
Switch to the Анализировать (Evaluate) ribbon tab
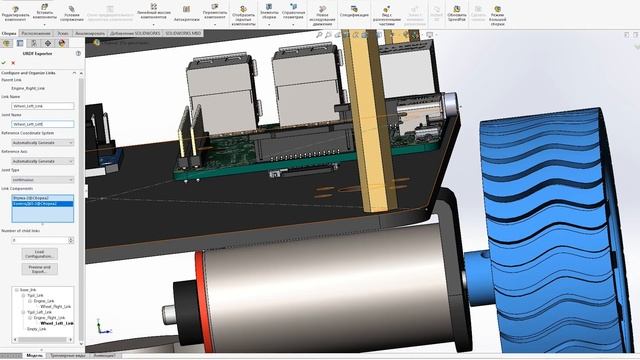tap(90, 33)
